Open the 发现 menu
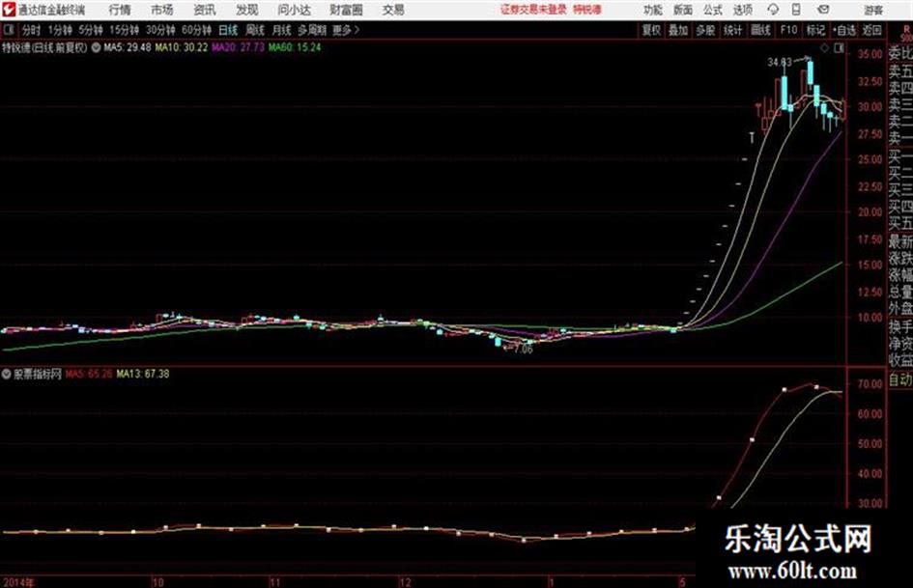 pos(247,10)
